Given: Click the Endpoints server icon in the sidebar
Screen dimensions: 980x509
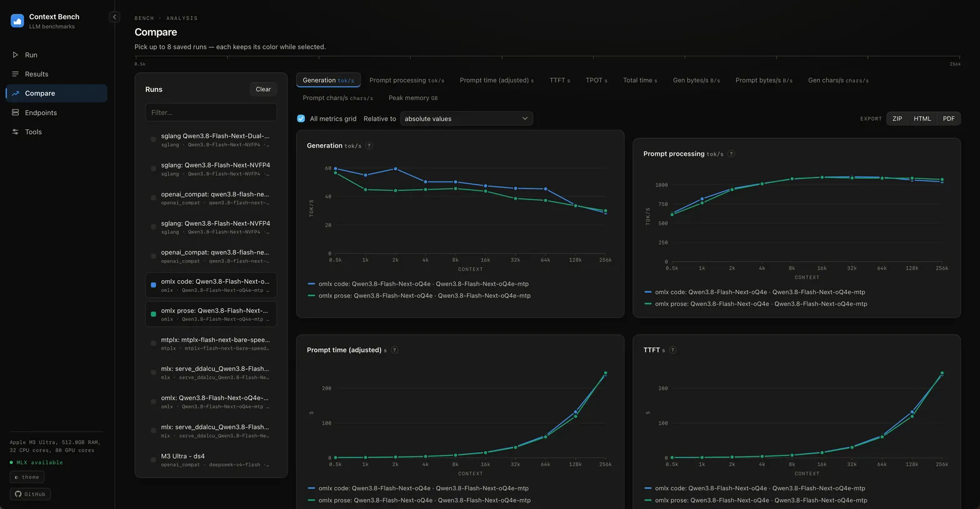Looking at the screenshot, I should (16, 113).
